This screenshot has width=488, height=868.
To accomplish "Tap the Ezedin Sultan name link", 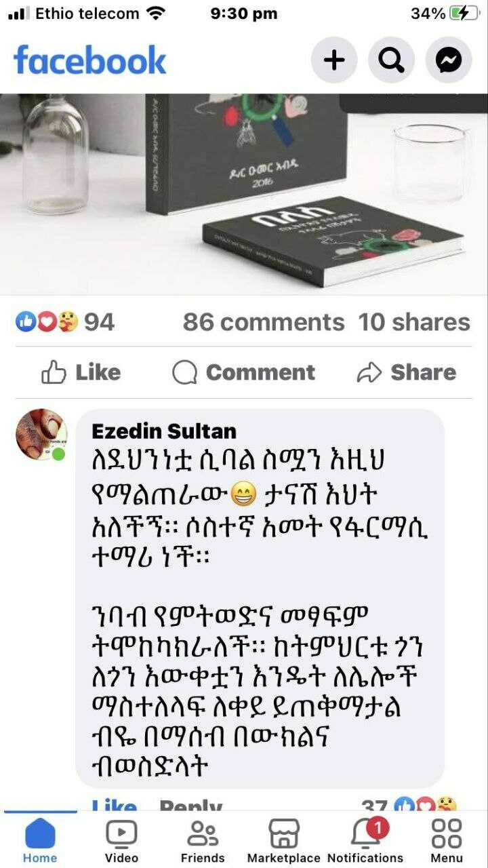I will [164, 431].
